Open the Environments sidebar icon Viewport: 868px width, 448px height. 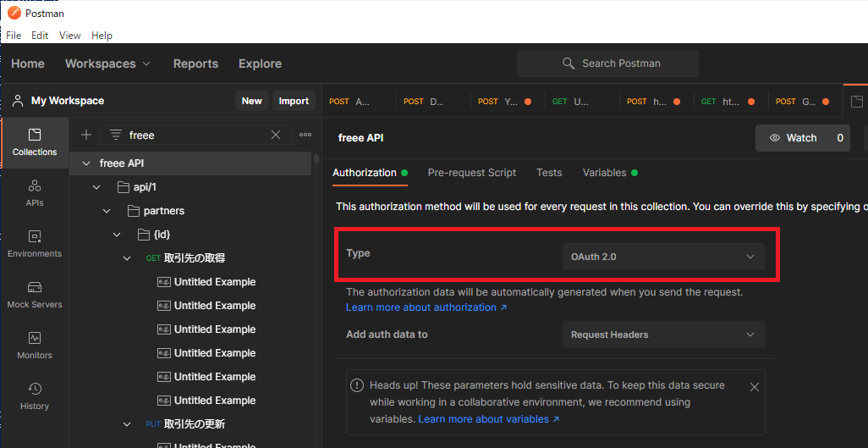[35, 244]
